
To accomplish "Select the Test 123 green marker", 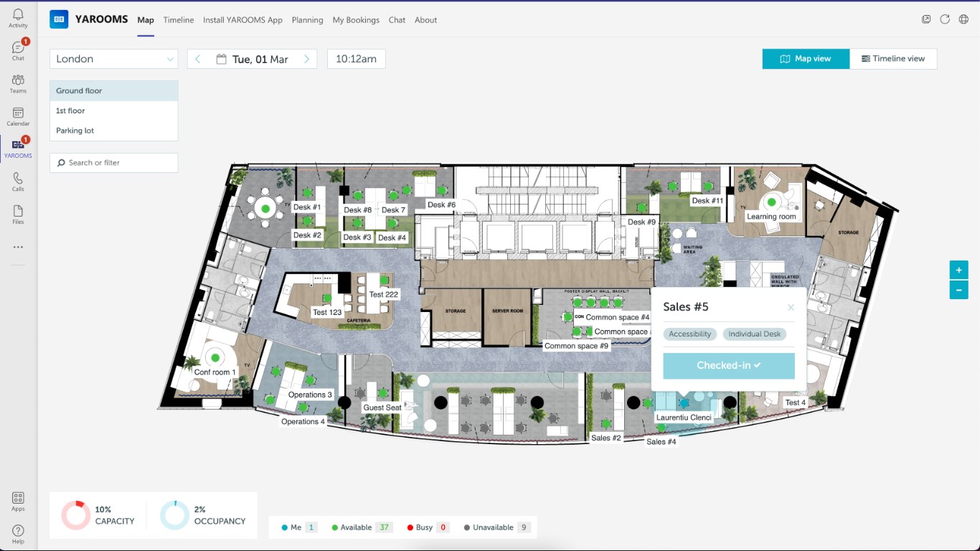I will pos(327,298).
